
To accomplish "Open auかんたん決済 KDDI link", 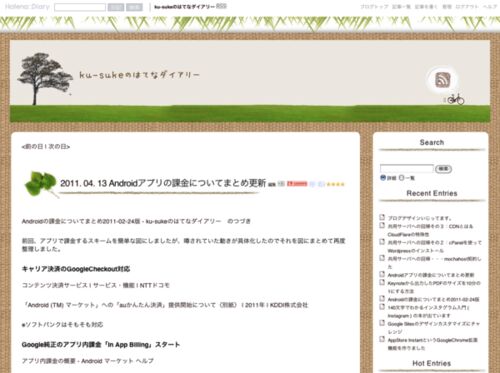I will [165, 305].
